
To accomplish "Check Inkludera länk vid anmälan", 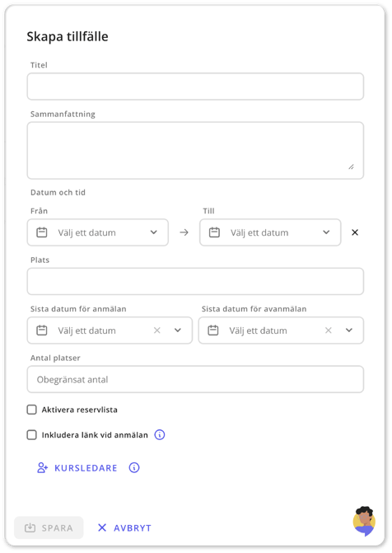I will coord(32,435).
